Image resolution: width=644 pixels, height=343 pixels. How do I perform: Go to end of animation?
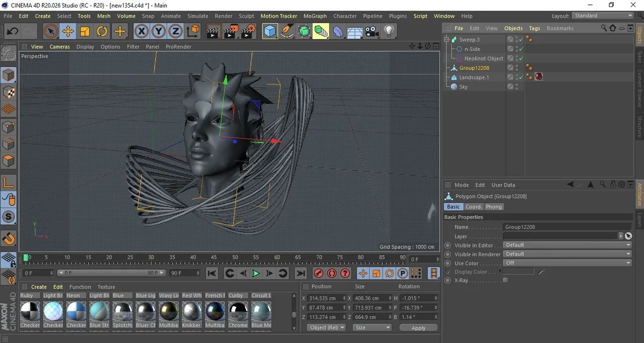pyautogui.click(x=300, y=273)
